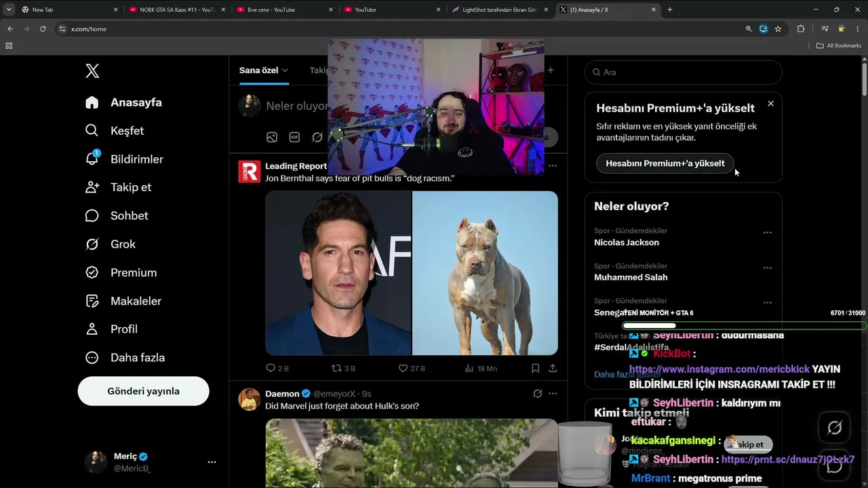Open the Jon Bernthal photo thumbnail
Viewport: 868px width, 488px height.
tap(338, 273)
